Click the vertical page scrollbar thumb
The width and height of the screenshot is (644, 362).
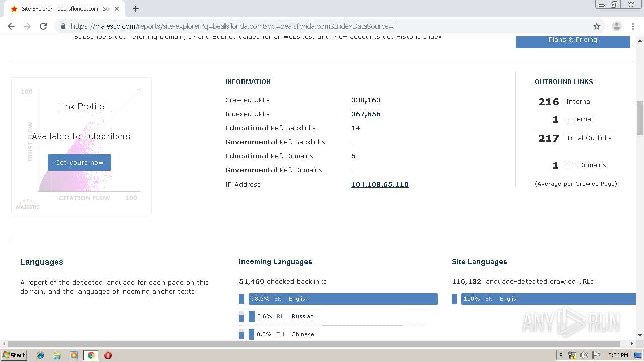pos(640,118)
